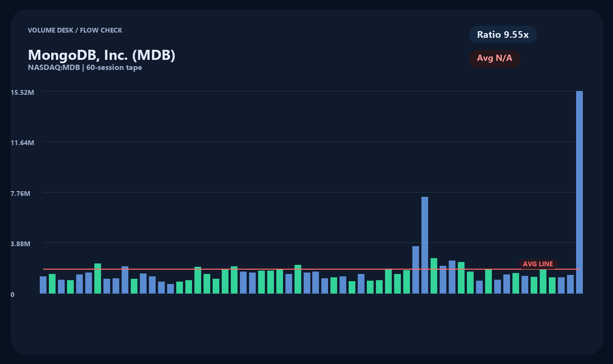Screen dimensions: 613x364
Task: Select the 7.76M-height blue spike bar
Action: [425, 245]
